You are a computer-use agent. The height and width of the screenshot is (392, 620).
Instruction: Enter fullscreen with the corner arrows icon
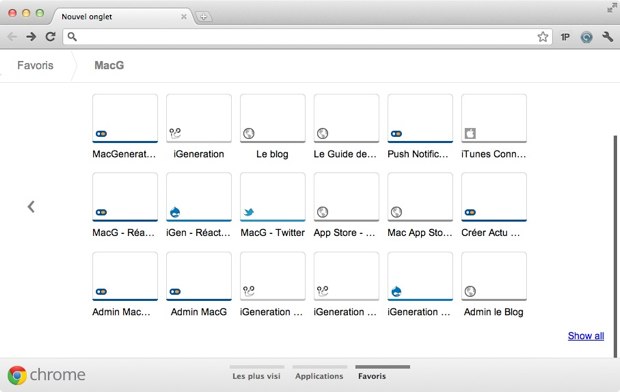[x=612, y=8]
